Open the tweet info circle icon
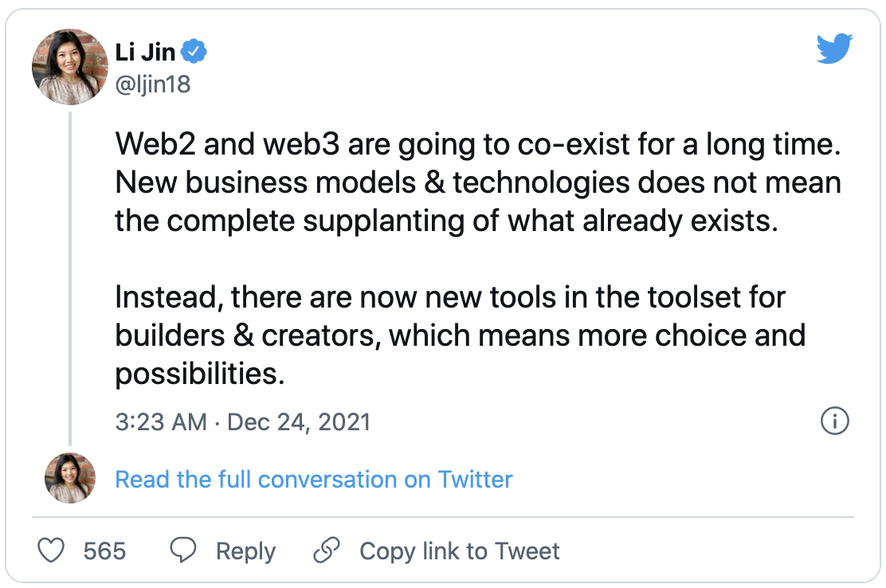886x588 pixels. pyautogui.click(x=834, y=421)
